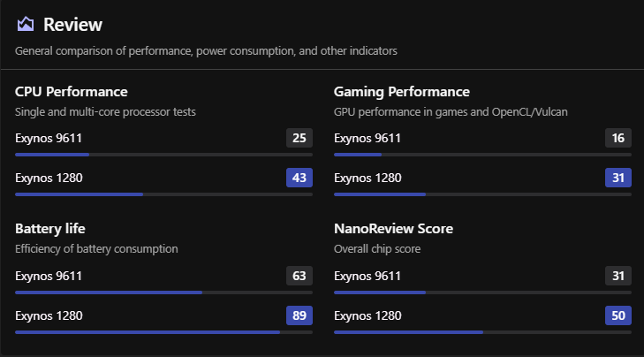Viewport: 644px width, 357px height.
Task: Click Exynos 9611 label under Battery life
Action: [x=49, y=276]
